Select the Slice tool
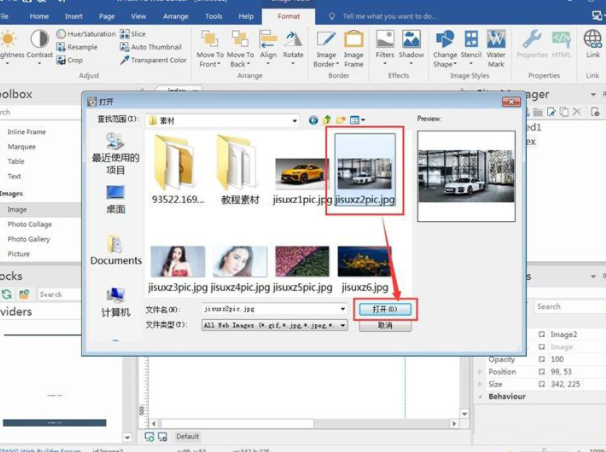 tap(133, 34)
